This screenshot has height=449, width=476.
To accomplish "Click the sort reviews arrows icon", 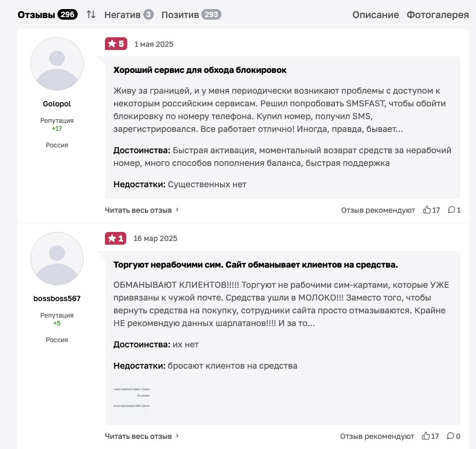I will [91, 15].
